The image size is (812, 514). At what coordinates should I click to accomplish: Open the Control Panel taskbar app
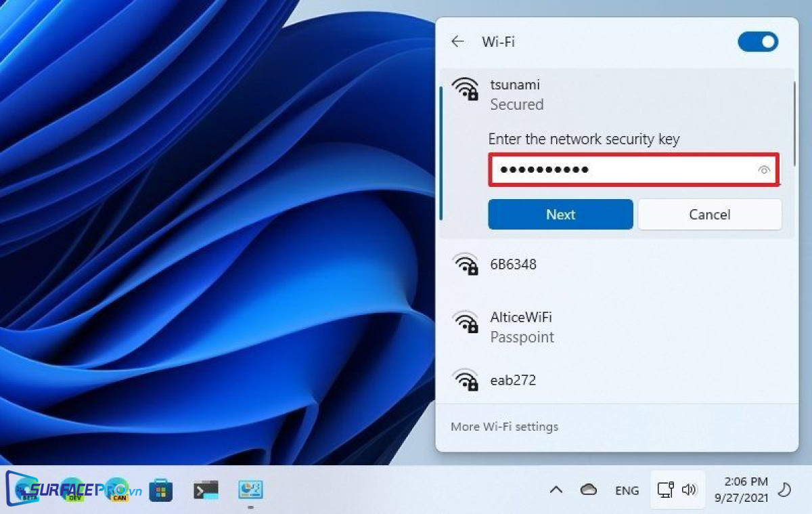click(250, 490)
